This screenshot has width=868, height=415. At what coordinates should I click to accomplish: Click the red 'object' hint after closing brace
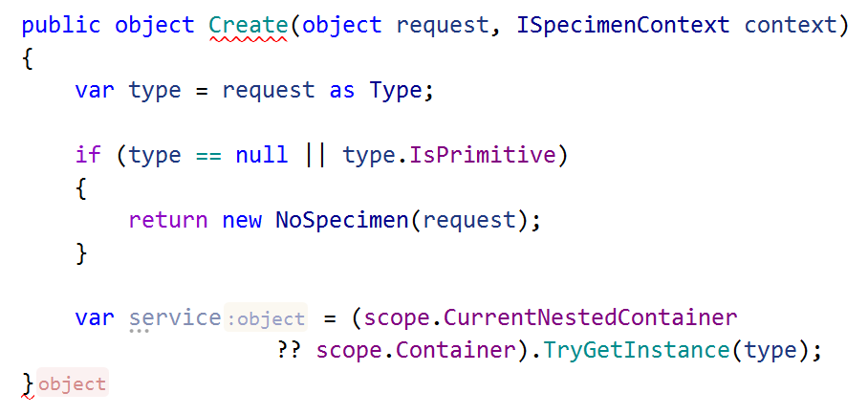[x=73, y=383]
